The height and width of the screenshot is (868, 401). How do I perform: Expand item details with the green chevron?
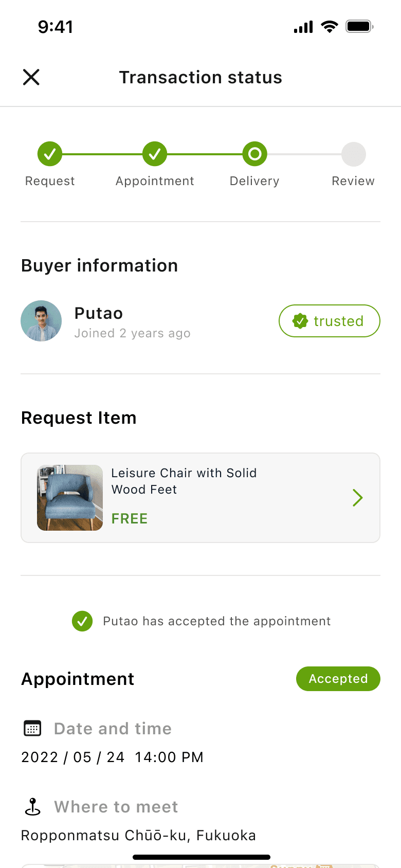point(358,498)
